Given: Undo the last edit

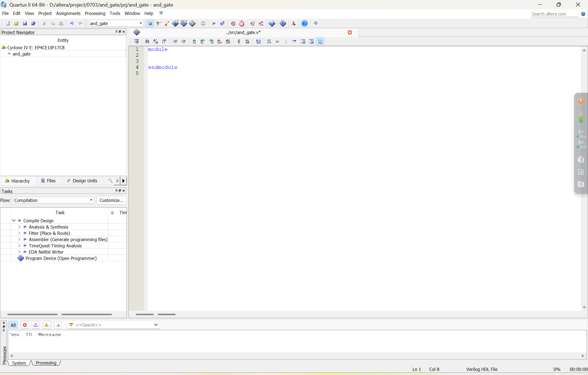Looking at the screenshot, I should coord(72,23).
